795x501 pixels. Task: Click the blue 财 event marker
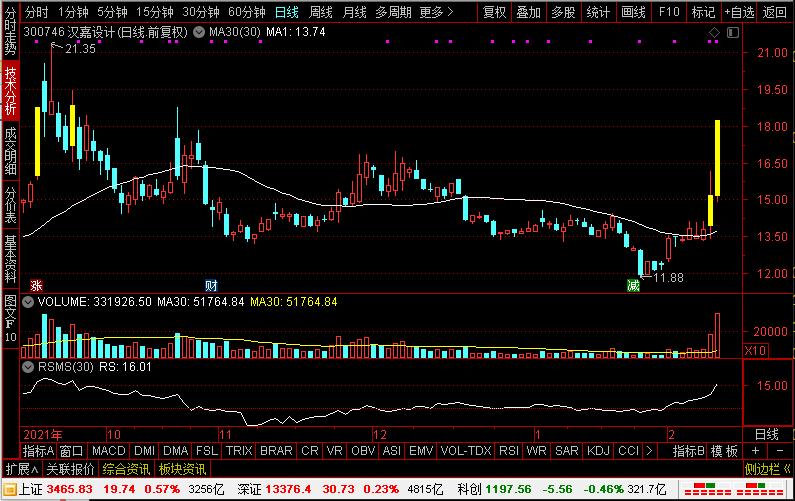tap(211, 285)
